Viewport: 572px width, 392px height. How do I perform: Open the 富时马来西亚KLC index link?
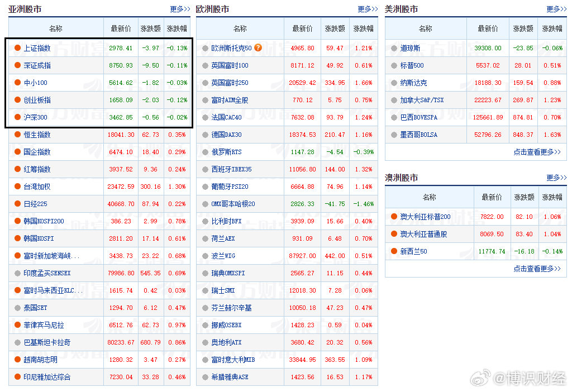click(53, 290)
